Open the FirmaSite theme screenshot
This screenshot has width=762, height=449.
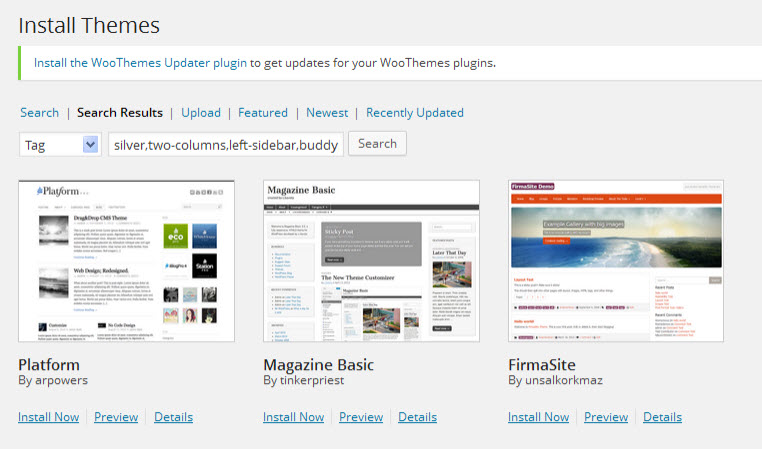[616, 261]
